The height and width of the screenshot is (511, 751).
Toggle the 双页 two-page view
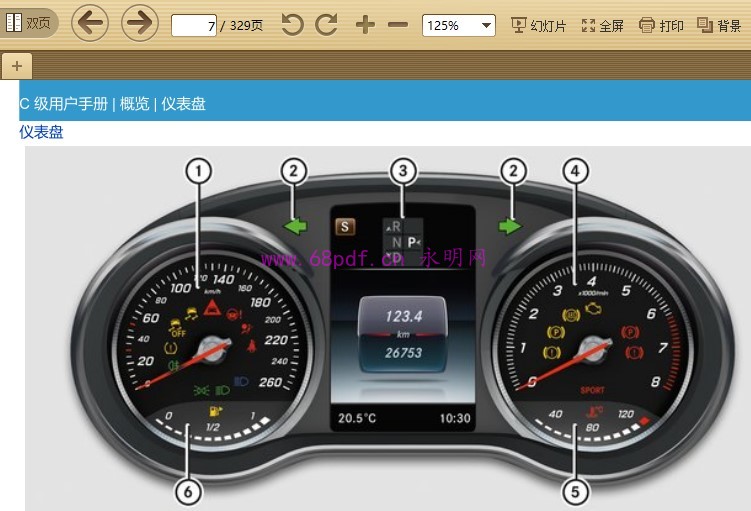[x=30, y=24]
